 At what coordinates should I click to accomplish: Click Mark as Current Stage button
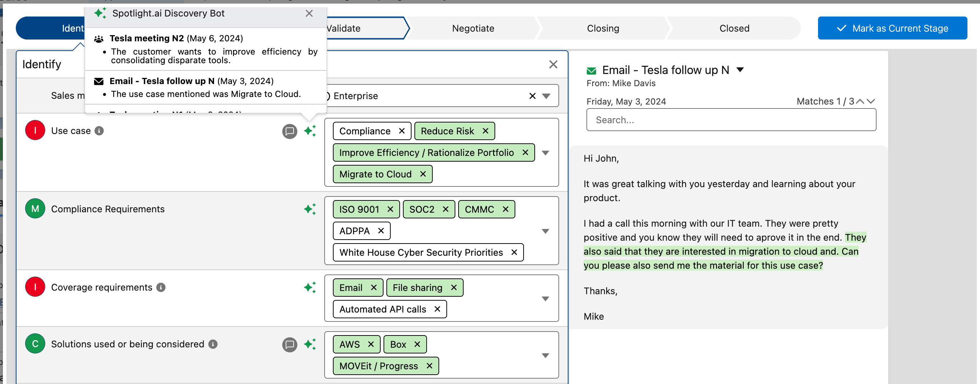pyautogui.click(x=892, y=28)
